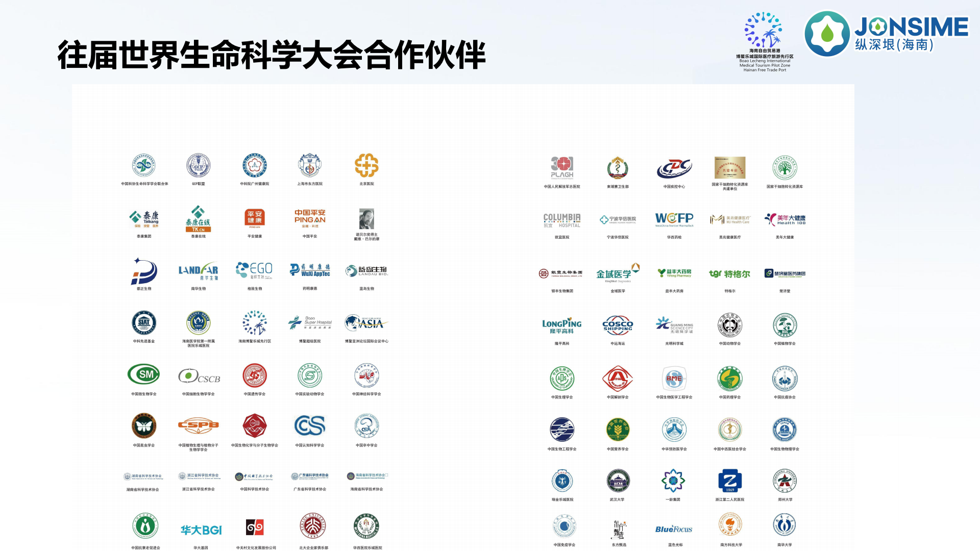Select the EGO 格致生物 logo
The height and width of the screenshot is (551, 980).
tap(254, 270)
